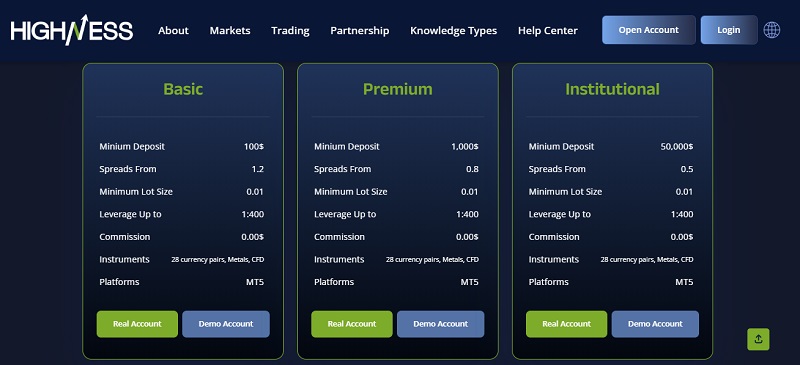Open the About menu
The image size is (800, 365).
(173, 31)
